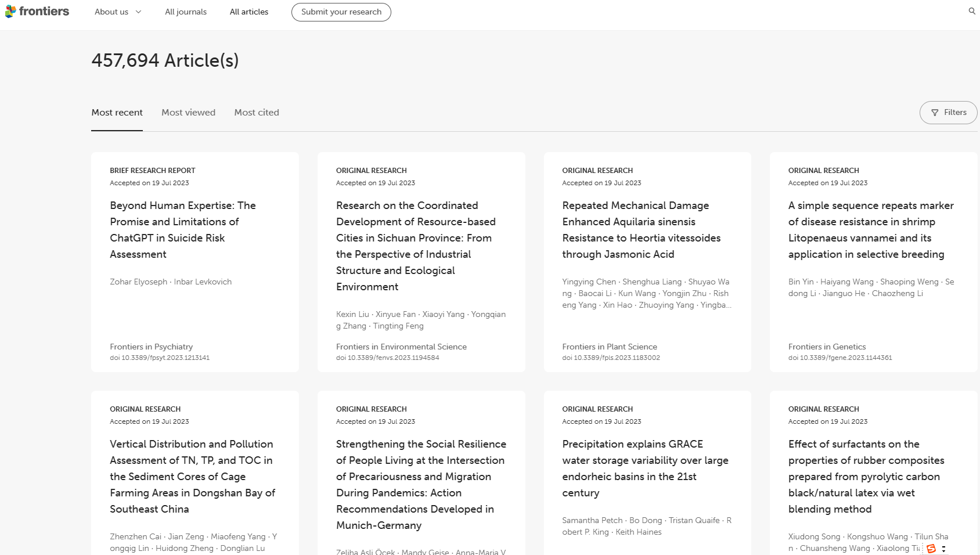Click Frontiers in Psychiatry journal name
This screenshot has width=980, height=555.
(x=151, y=347)
